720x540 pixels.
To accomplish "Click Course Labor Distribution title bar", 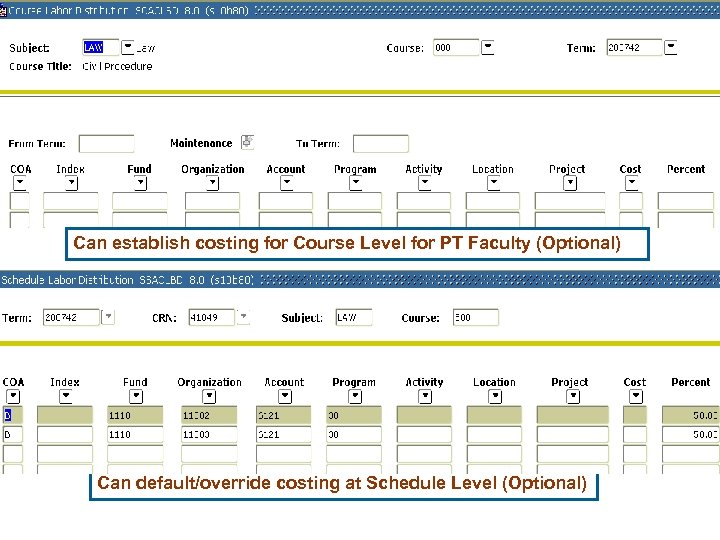I will [x=360, y=10].
